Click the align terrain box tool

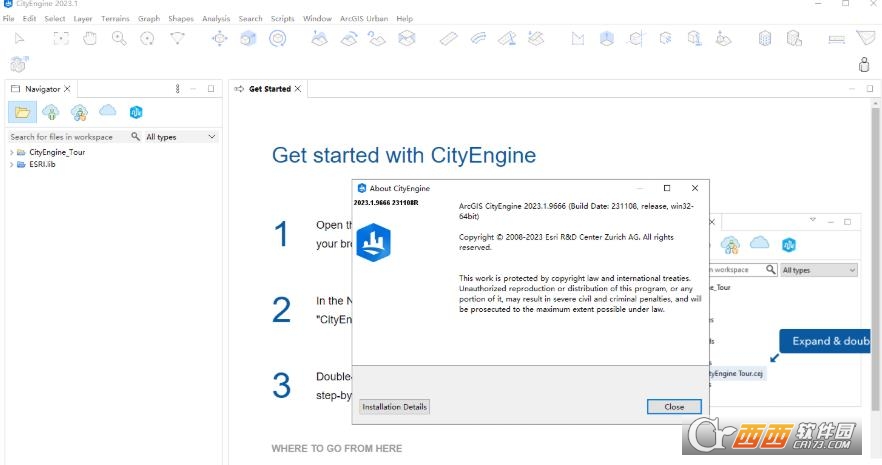407,38
